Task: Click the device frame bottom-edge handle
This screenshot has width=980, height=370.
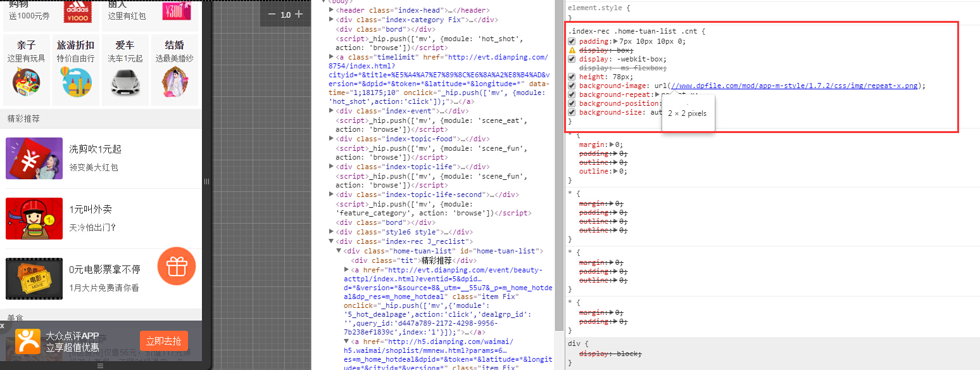Action: click(100, 366)
